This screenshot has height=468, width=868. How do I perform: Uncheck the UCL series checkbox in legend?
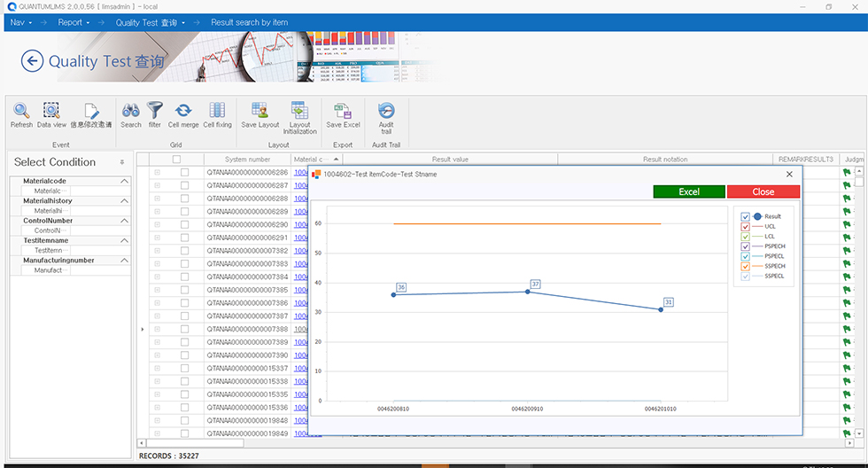click(x=746, y=227)
